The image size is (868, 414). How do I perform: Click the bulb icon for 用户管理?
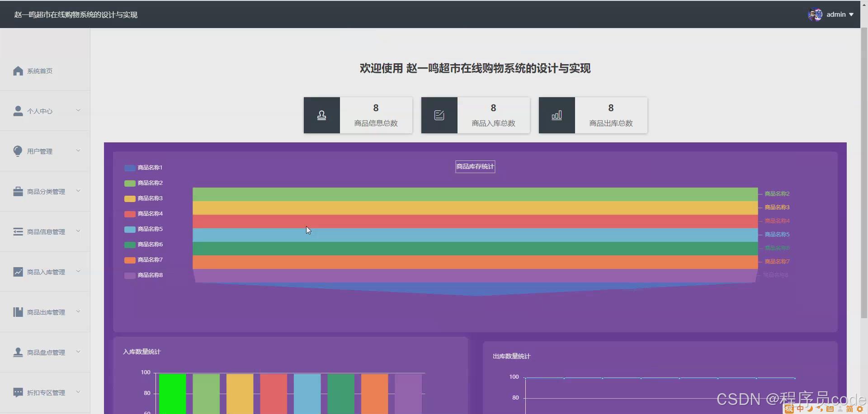18,151
